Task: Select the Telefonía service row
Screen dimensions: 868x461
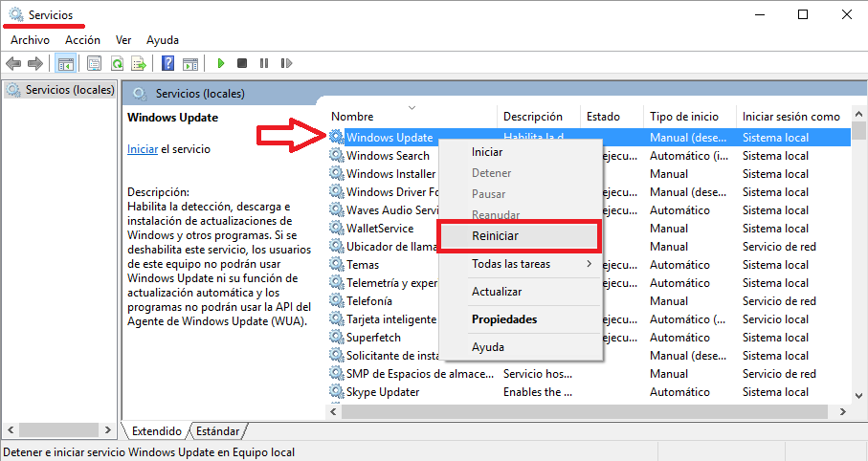Action: (x=590, y=301)
